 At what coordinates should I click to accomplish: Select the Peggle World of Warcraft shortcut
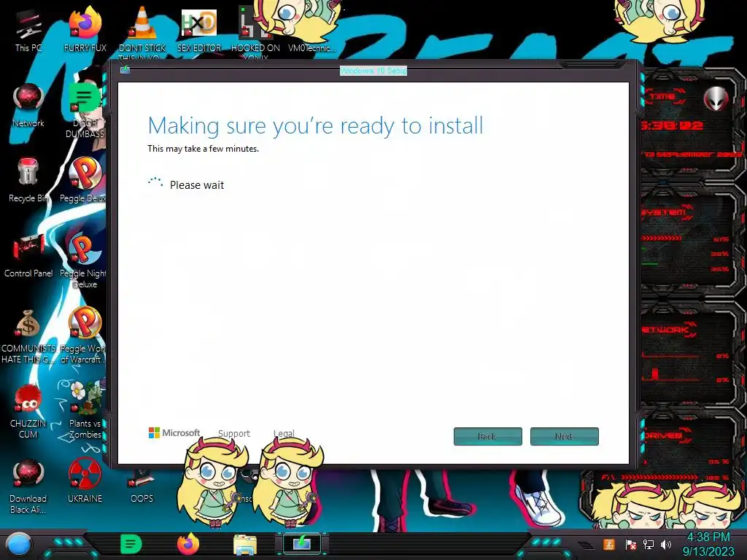tap(83, 335)
